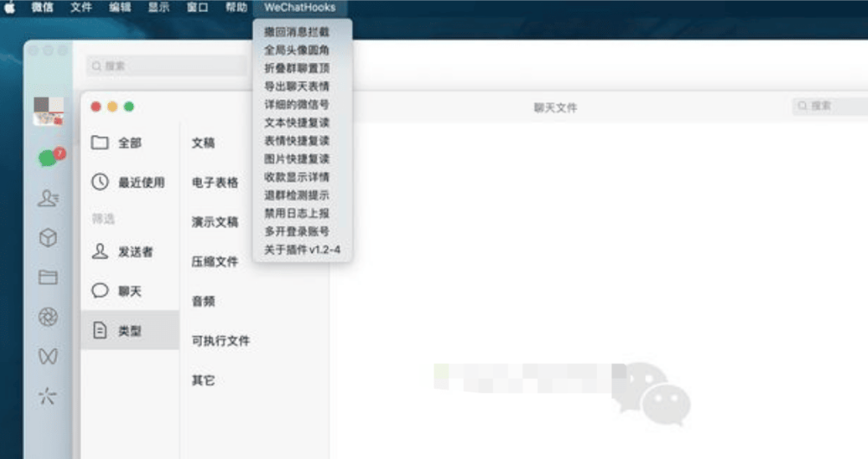This screenshot has height=459, width=868.
Task: Focus the search field in 聊天文件 window
Action: coord(830,105)
